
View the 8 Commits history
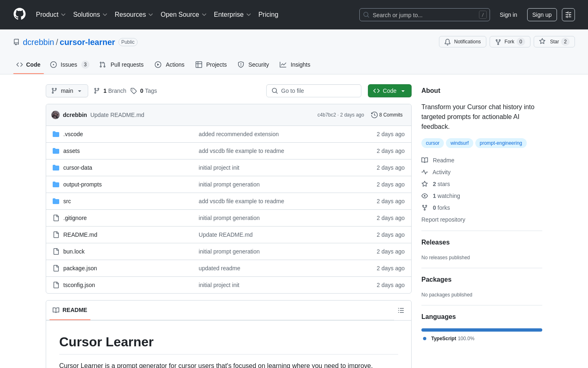(387, 115)
